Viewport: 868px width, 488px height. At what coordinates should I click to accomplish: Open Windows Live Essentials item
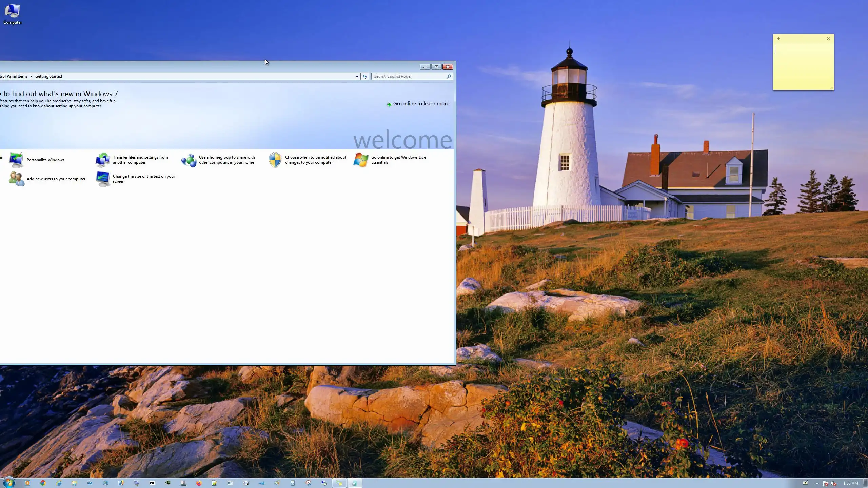pyautogui.click(x=398, y=160)
